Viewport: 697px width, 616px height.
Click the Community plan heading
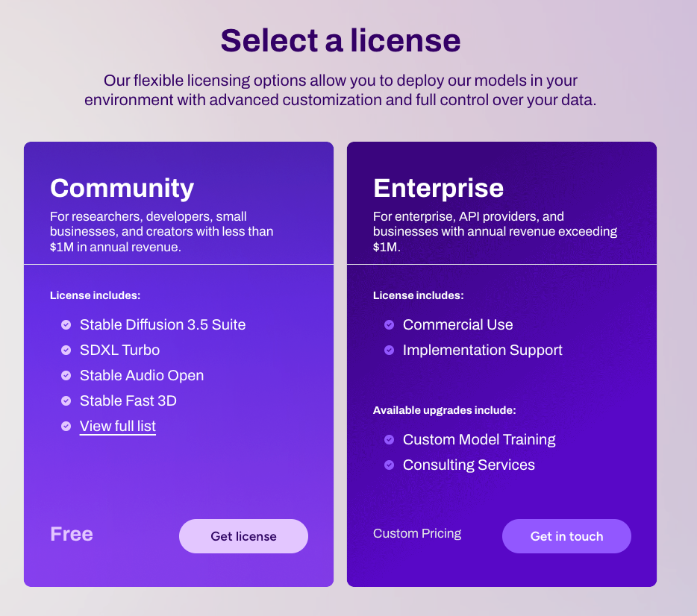pyautogui.click(x=122, y=188)
